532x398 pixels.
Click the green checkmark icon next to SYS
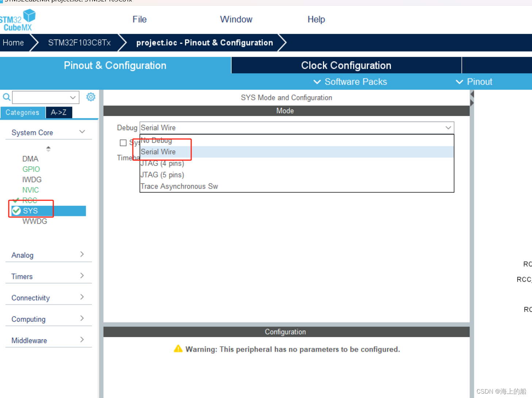[16, 210]
